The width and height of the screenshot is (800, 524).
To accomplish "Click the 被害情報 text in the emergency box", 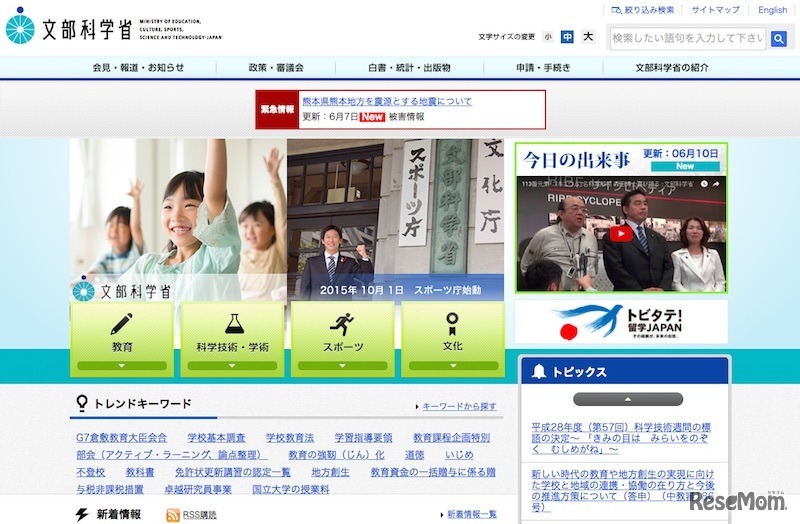I will point(406,117).
